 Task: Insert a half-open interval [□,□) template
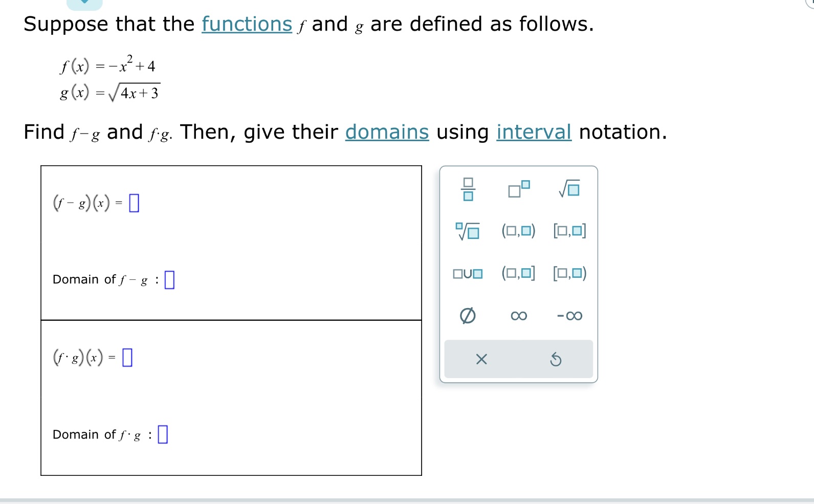pyautogui.click(x=569, y=274)
